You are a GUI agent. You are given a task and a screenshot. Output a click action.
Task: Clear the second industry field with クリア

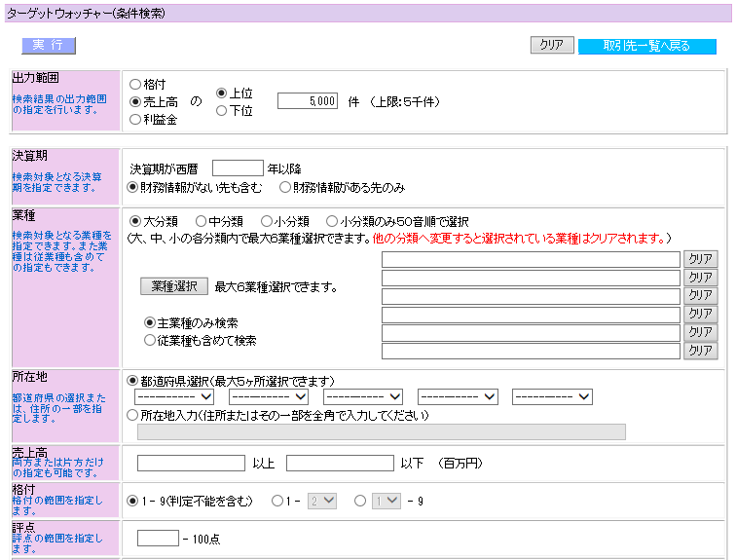(701, 277)
